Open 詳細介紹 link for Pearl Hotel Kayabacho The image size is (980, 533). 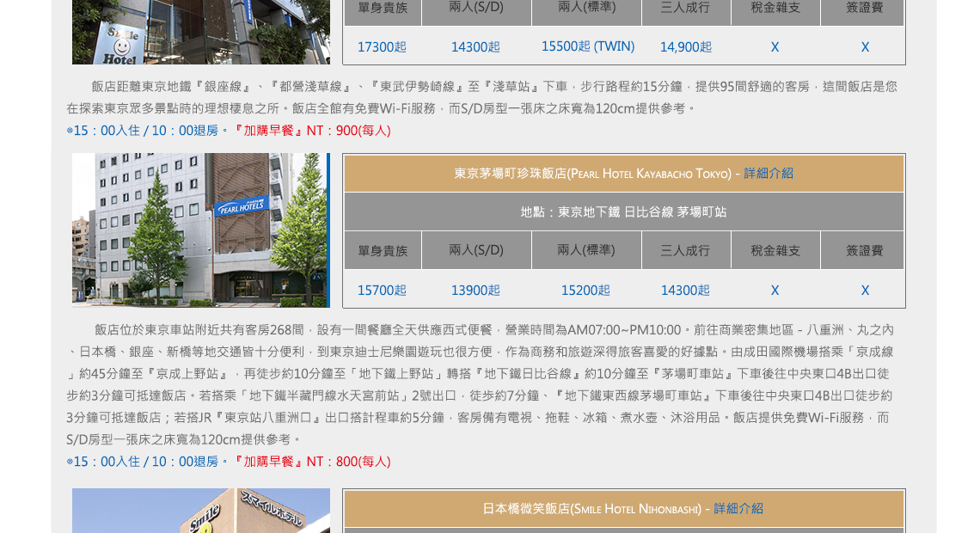coord(768,174)
